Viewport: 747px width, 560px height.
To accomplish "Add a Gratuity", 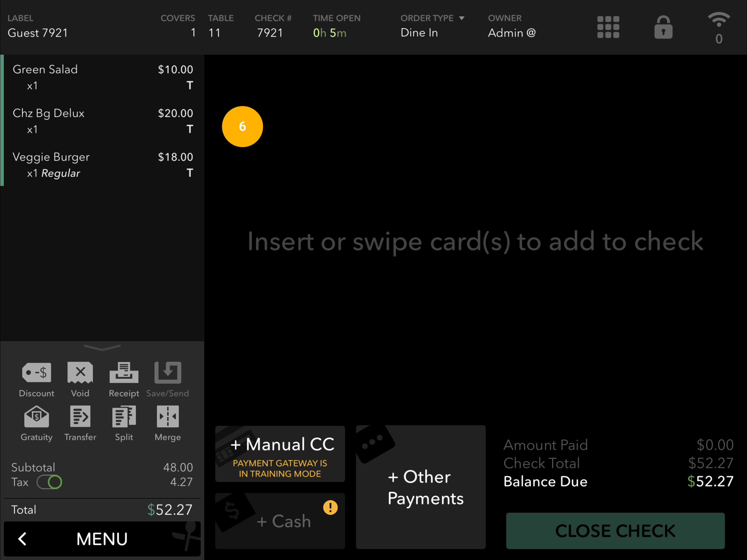I will [x=36, y=423].
